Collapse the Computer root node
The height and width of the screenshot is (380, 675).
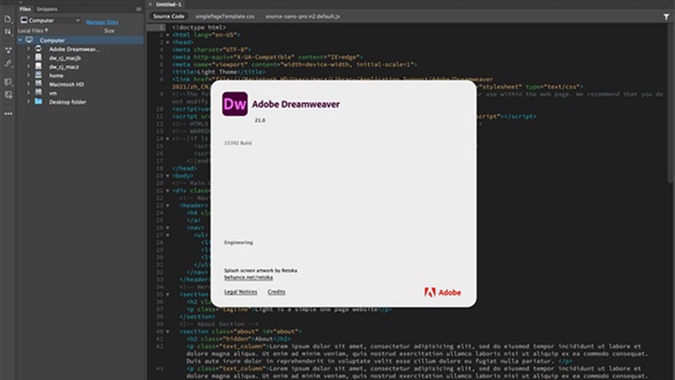(x=20, y=40)
